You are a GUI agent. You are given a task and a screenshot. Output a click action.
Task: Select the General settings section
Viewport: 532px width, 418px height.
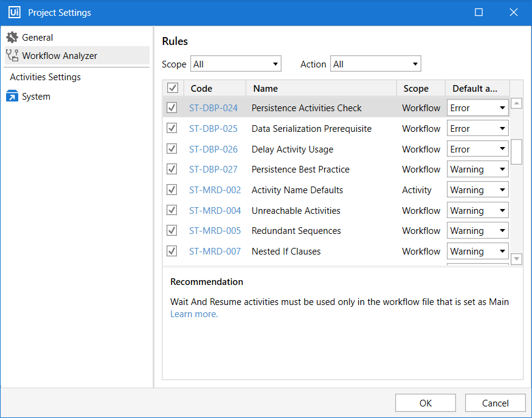coord(36,36)
